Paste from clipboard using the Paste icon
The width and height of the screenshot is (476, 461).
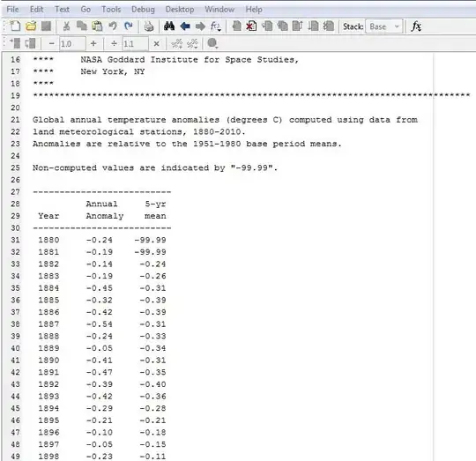click(97, 26)
